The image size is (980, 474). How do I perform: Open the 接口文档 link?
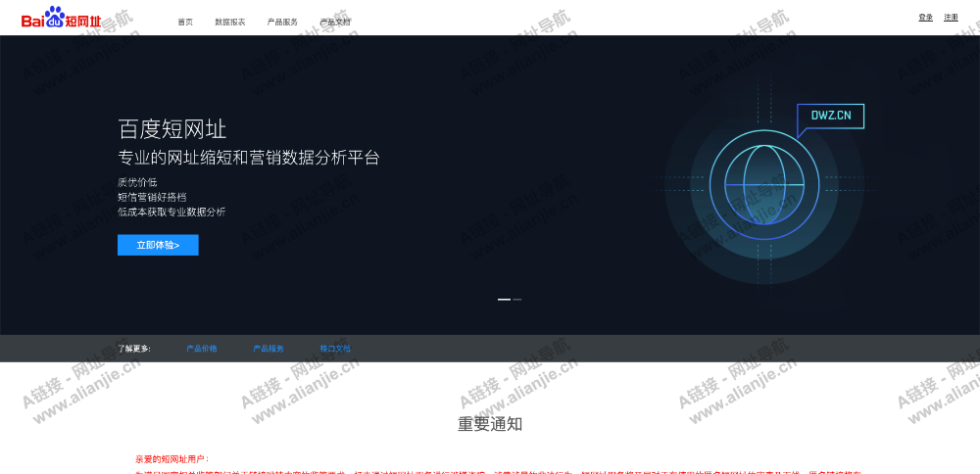(335, 349)
